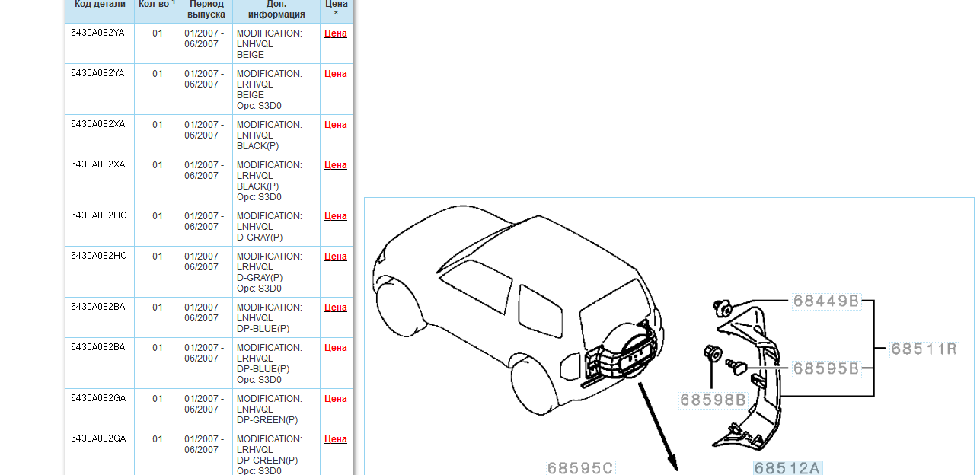The image size is (980, 475).
Task: Click period 01/2007 - 06/2007 in LNHVQL D-GRAY(P) row
Action: (204, 222)
